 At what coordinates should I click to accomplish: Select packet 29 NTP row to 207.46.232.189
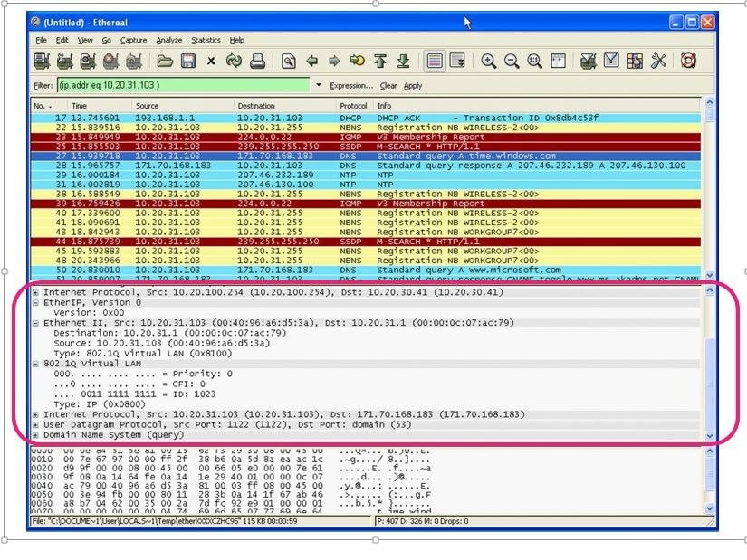[366, 176]
